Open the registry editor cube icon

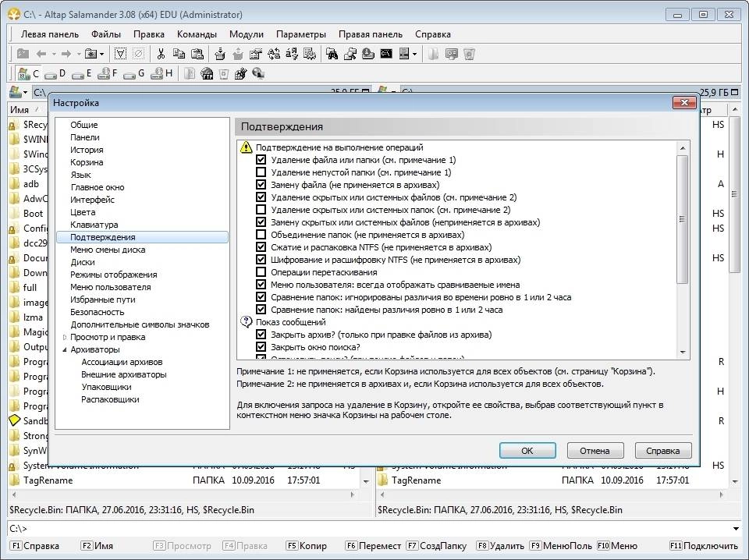point(240,73)
